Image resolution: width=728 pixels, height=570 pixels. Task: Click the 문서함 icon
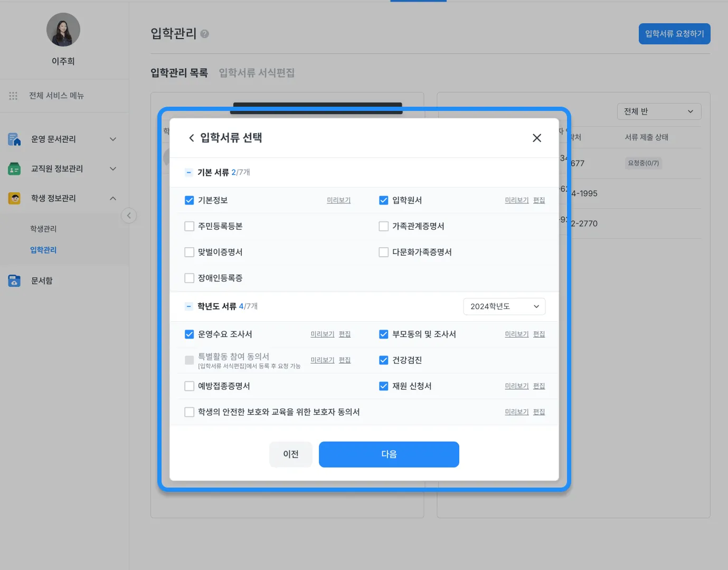(x=14, y=281)
